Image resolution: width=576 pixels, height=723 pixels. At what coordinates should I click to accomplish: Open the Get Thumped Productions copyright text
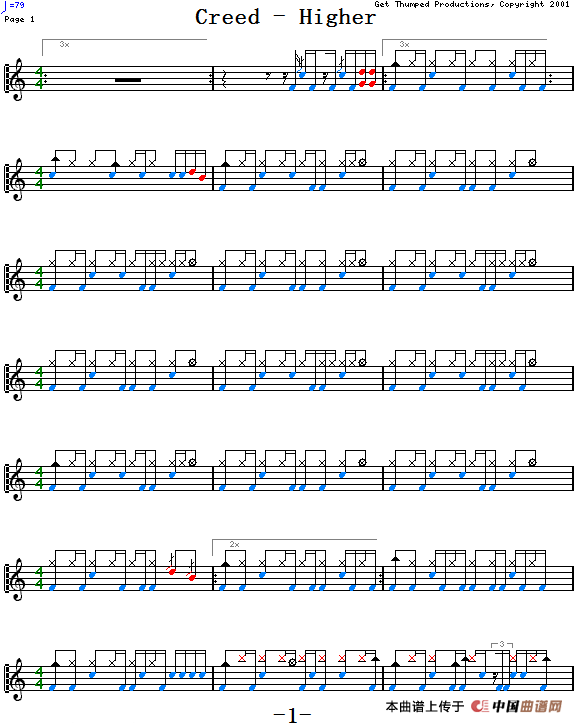click(472, 4)
